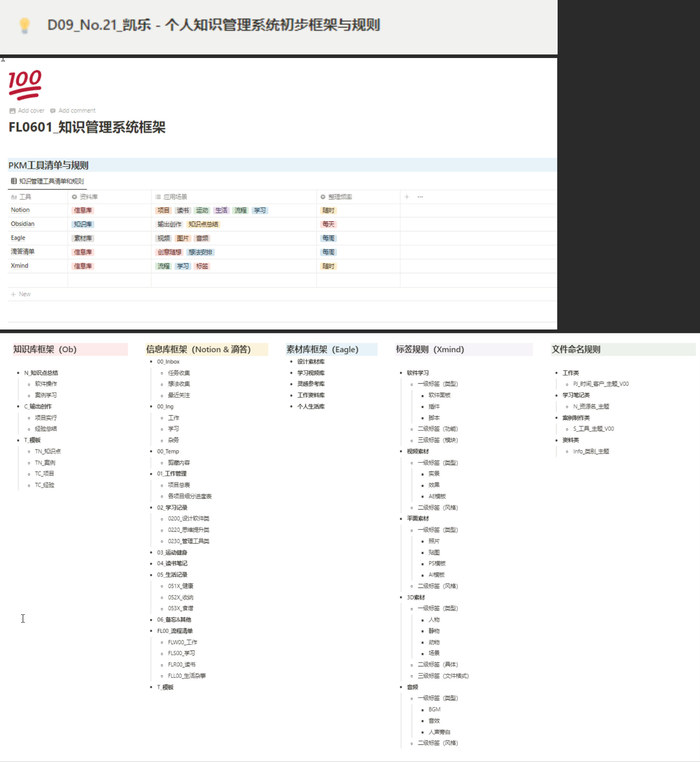Click the Add cover button
This screenshot has width=700, height=762.
[x=27, y=111]
